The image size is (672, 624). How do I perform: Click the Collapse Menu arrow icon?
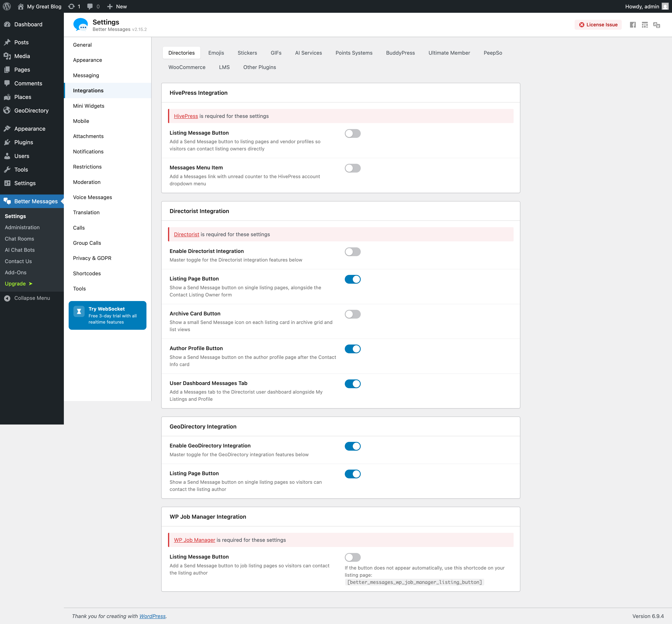coord(7,298)
